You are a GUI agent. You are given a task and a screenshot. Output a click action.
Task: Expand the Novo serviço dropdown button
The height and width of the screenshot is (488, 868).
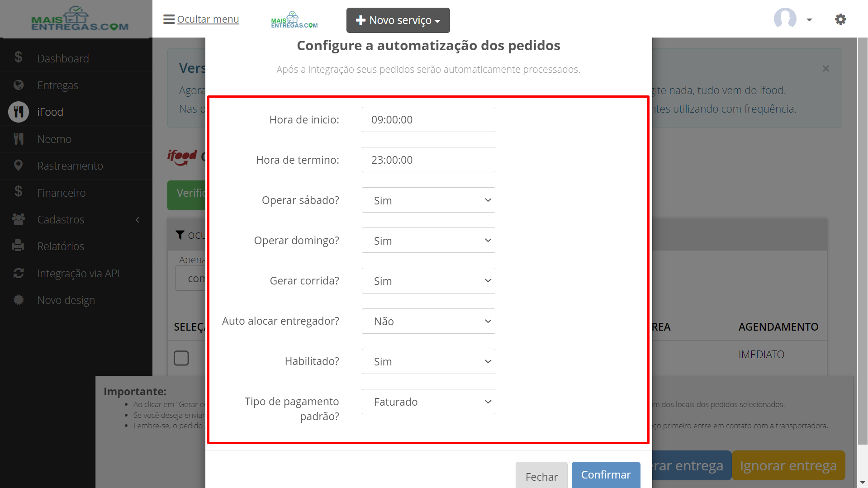[x=398, y=20]
